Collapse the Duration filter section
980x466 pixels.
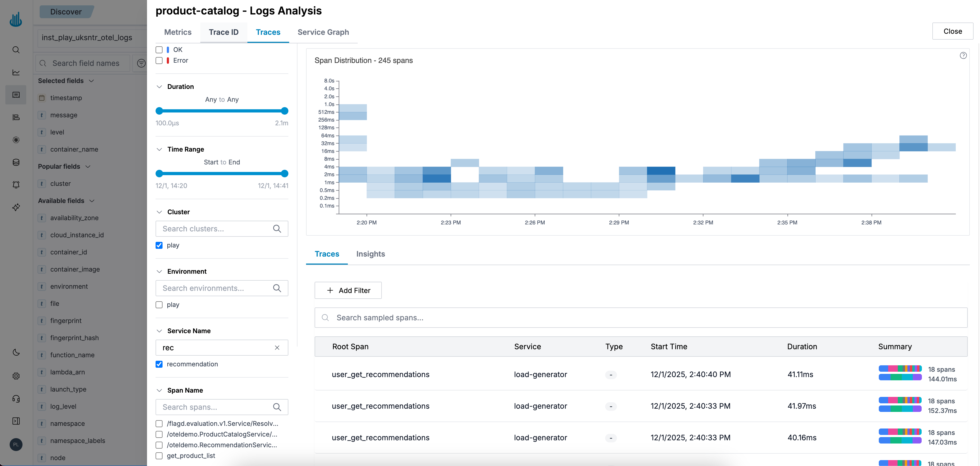[159, 87]
